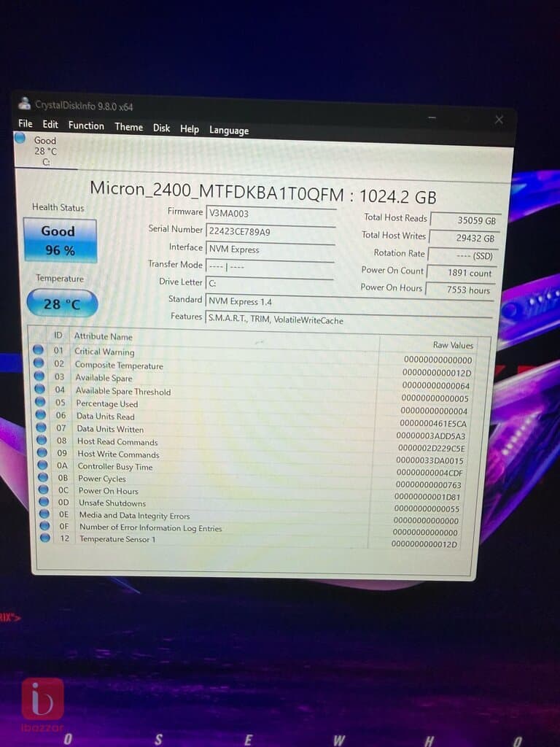Click the status dot for Data Units Written
This screenshot has width=560, height=747.
click(x=42, y=427)
